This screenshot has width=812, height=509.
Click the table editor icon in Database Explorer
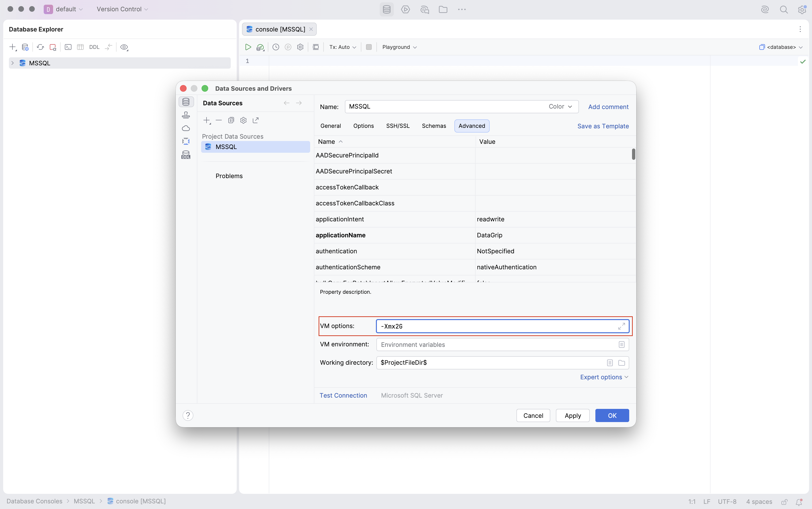pyautogui.click(x=80, y=47)
